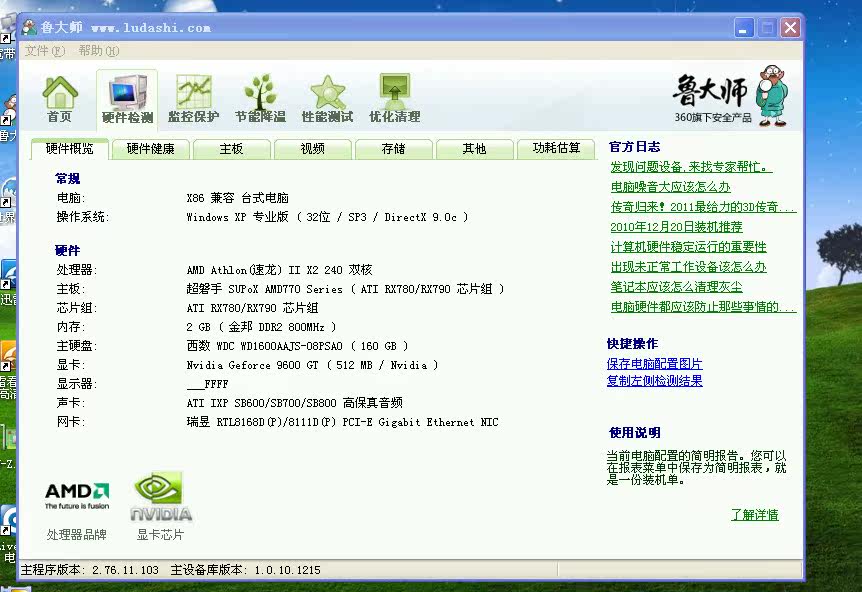Click the 节能降温 energy saving icon
This screenshot has width=862, height=592.
(x=260, y=99)
